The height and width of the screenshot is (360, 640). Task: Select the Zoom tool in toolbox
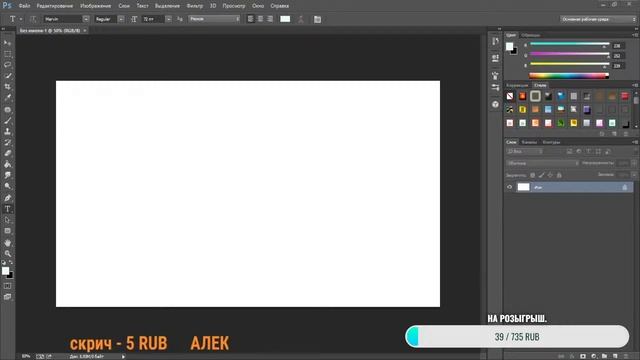point(7,253)
